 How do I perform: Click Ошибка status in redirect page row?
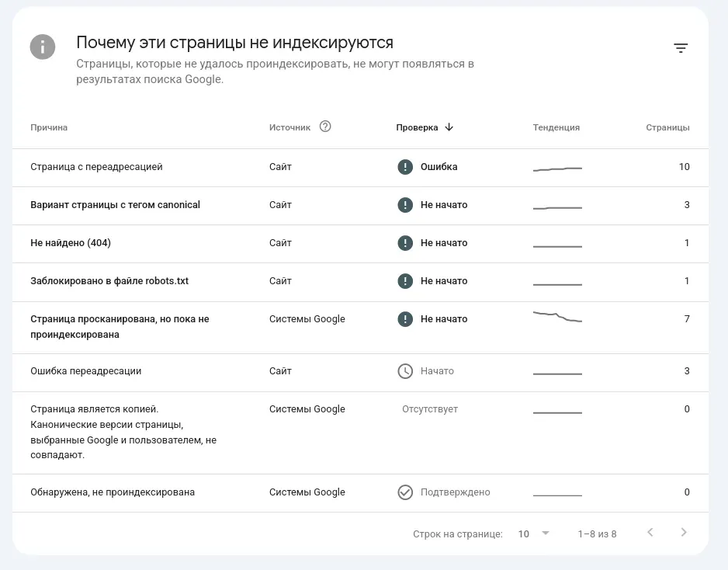439,167
